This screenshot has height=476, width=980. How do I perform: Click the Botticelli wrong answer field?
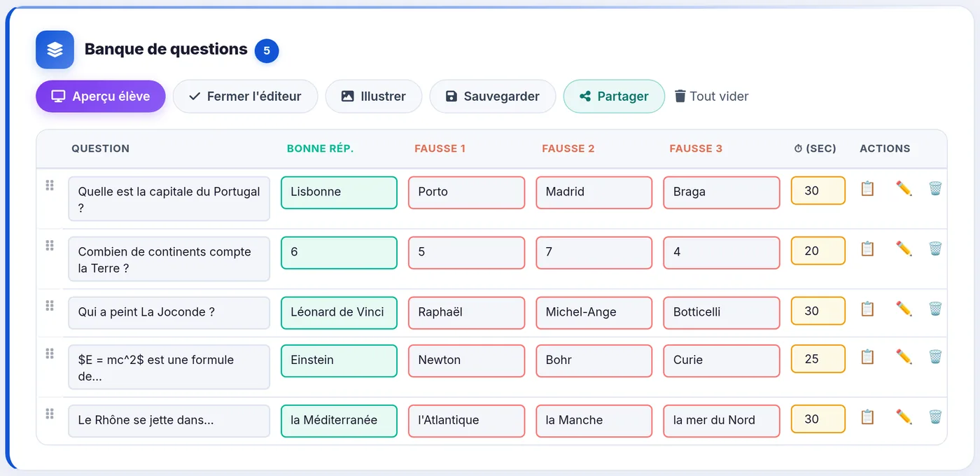click(722, 313)
